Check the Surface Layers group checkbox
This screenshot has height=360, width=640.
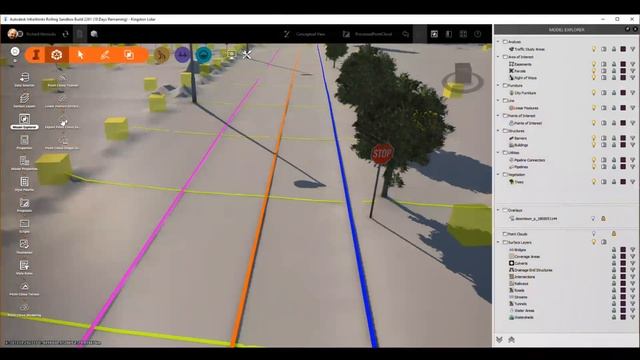coord(505,242)
